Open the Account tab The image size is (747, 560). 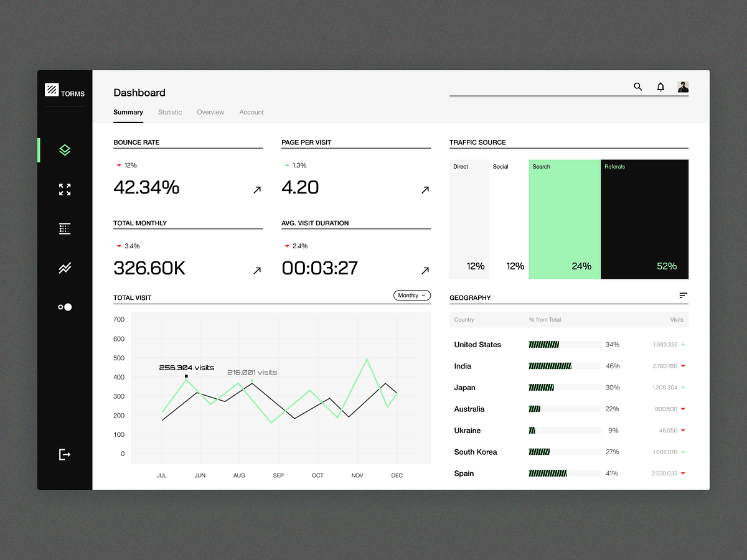251,112
